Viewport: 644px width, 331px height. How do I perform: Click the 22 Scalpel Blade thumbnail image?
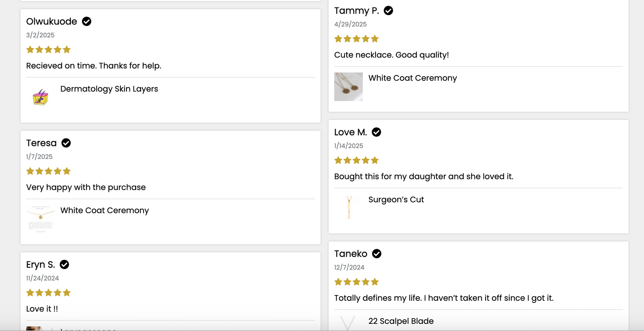347,323
